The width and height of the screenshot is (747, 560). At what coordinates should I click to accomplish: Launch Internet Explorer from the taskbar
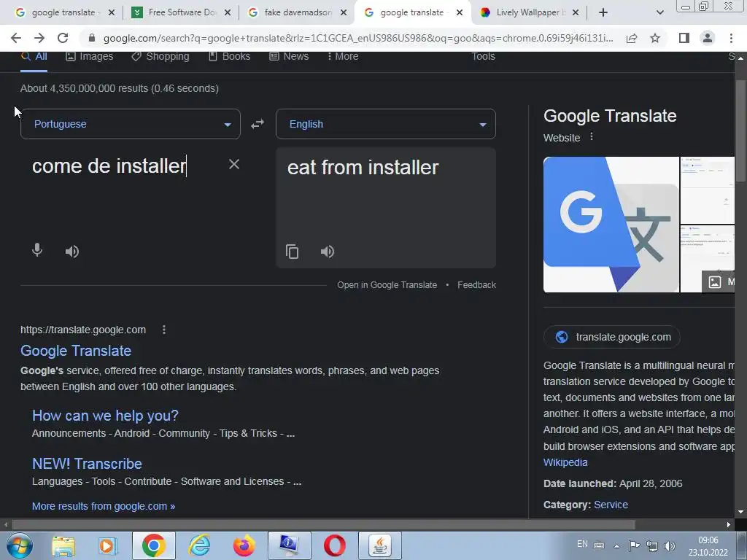pyautogui.click(x=199, y=545)
